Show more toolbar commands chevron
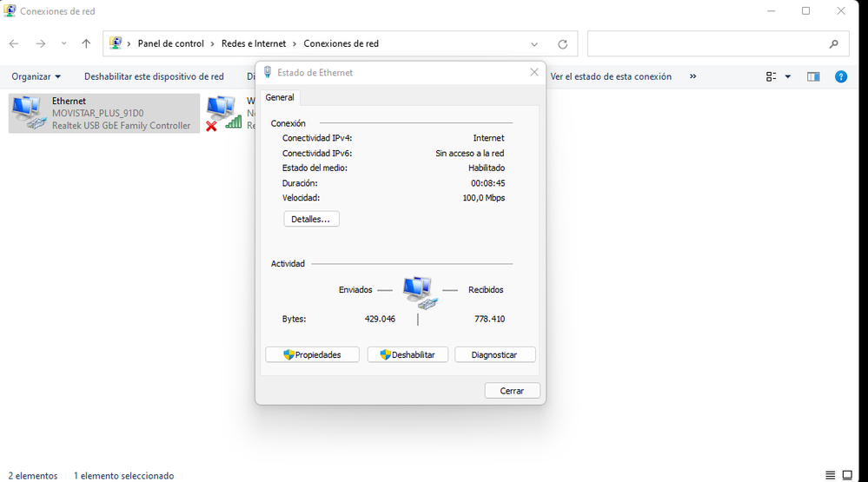The height and width of the screenshot is (482, 868). click(x=692, y=76)
